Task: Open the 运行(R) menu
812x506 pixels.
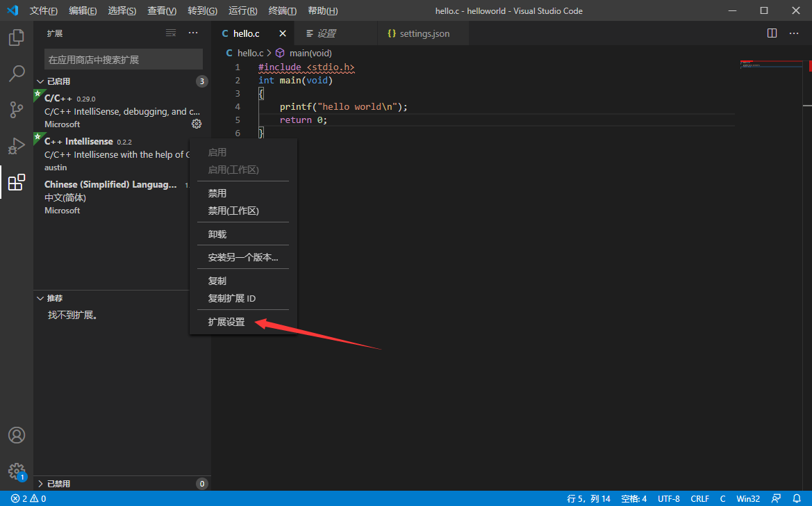Action: point(243,11)
